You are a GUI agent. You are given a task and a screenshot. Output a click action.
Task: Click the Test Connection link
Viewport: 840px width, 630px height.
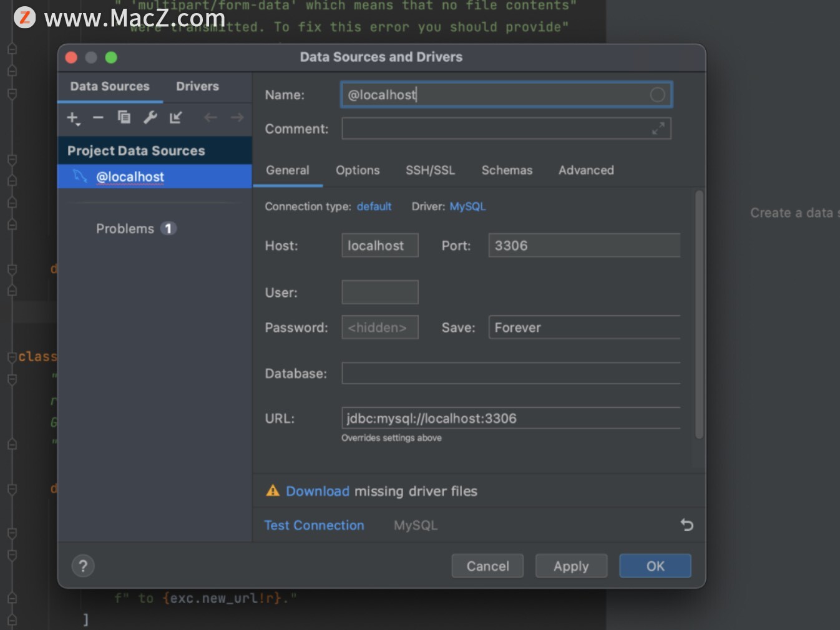coord(314,525)
